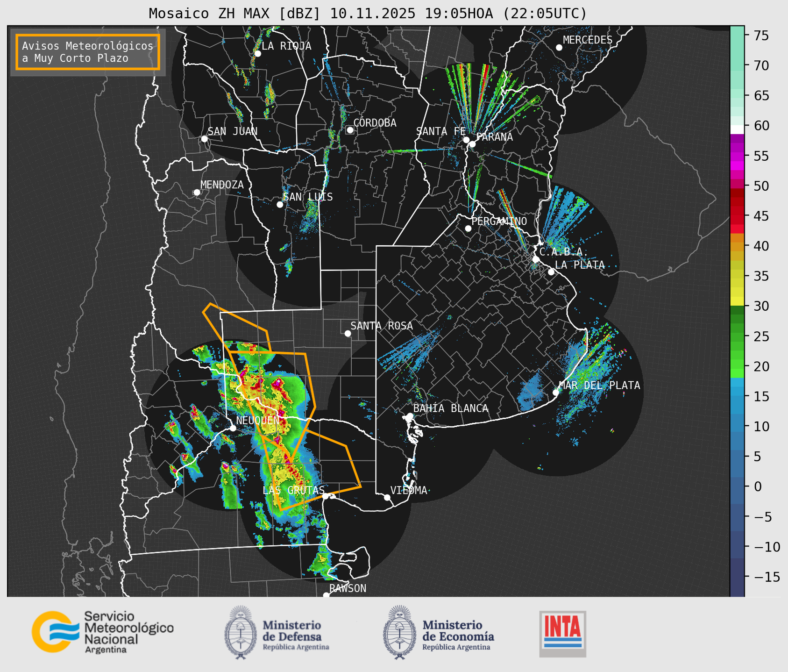Click the VIEDMA city label
The height and width of the screenshot is (672, 788).
point(409,491)
